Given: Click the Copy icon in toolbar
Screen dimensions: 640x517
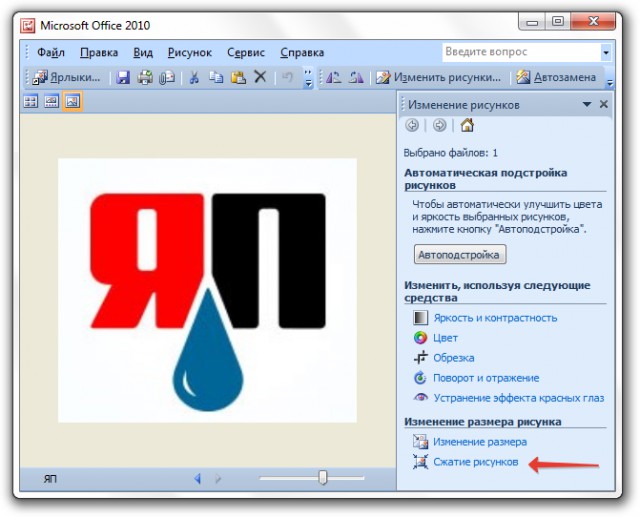Looking at the screenshot, I should (216, 77).
